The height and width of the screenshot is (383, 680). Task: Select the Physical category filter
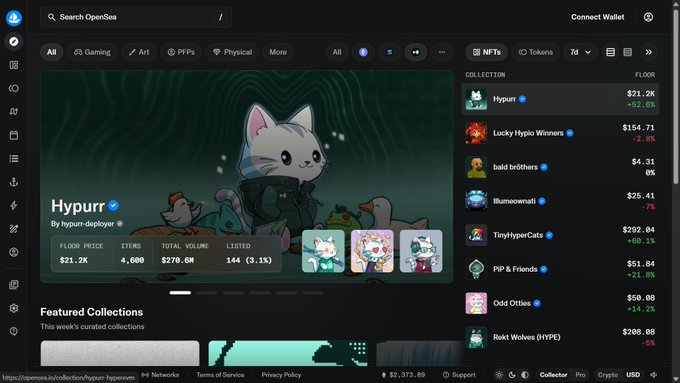(232, 52)
